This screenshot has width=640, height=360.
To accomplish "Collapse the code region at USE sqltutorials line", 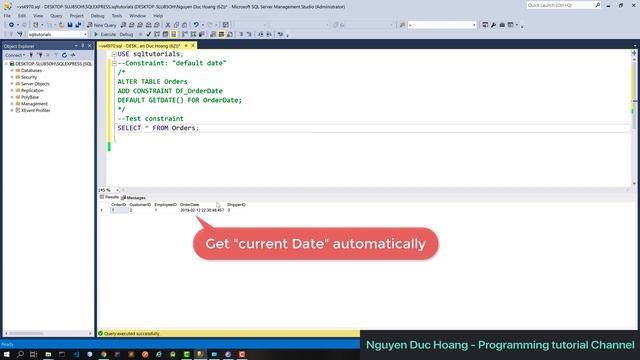I will (x=114, y=54).
